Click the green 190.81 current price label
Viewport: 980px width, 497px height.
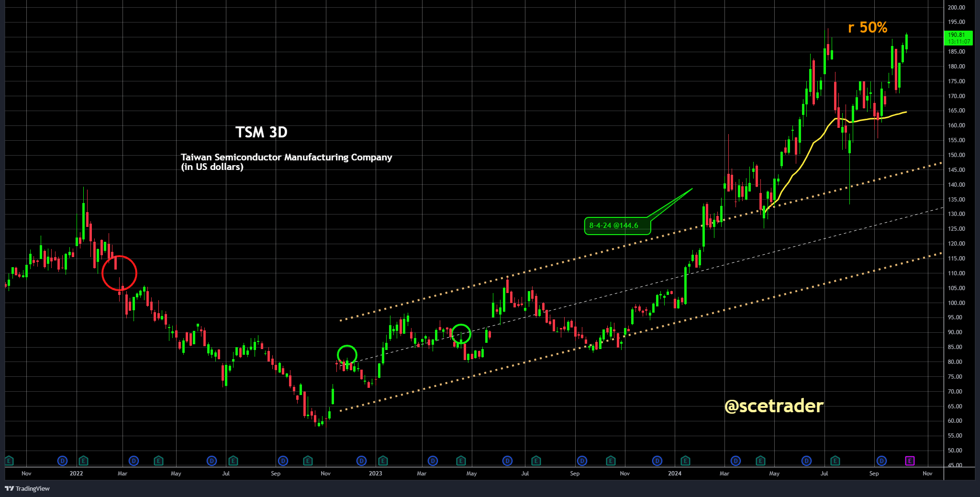959,38
